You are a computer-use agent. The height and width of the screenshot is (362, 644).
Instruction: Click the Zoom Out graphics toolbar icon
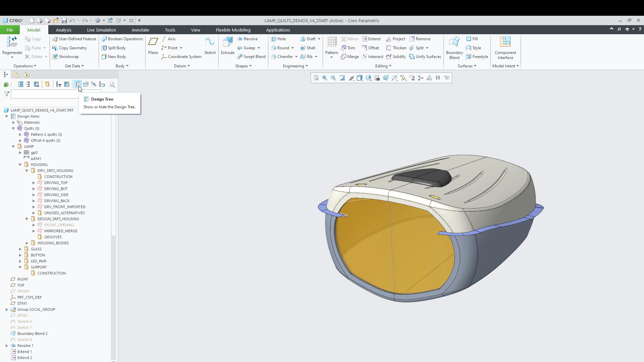333,78
